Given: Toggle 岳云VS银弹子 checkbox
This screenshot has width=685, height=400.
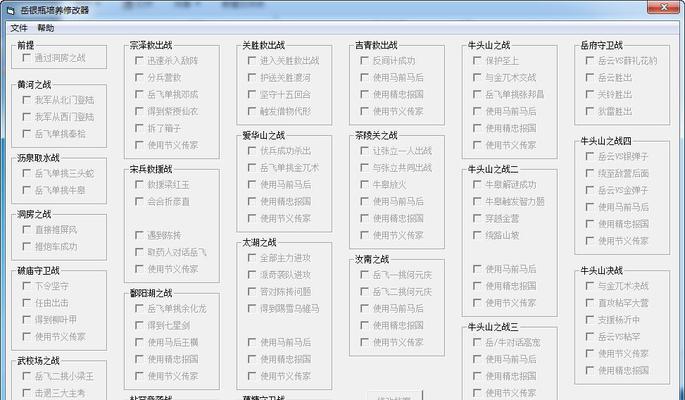Looking at the screenshot, I should [590, 156].
